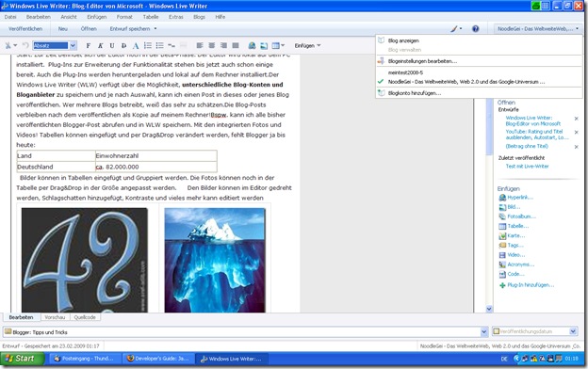Toggle italic formatting (K) in toolbar

pyautogui.click(x=100, y=46)
